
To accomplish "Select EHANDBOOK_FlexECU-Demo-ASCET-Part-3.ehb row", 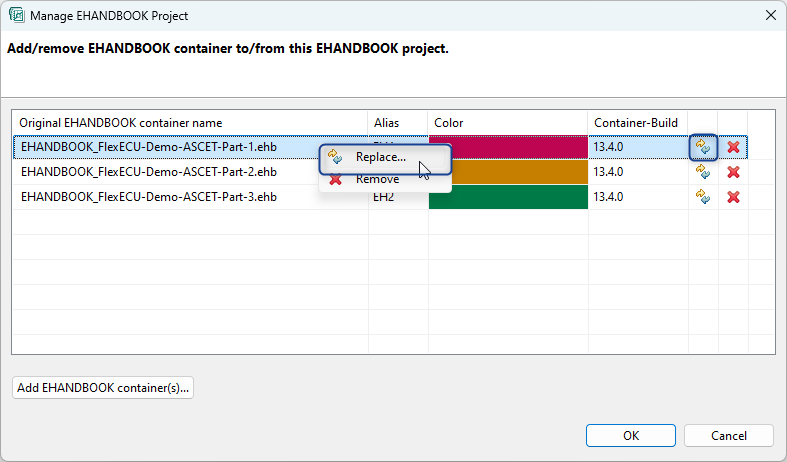I will (148, 197).
